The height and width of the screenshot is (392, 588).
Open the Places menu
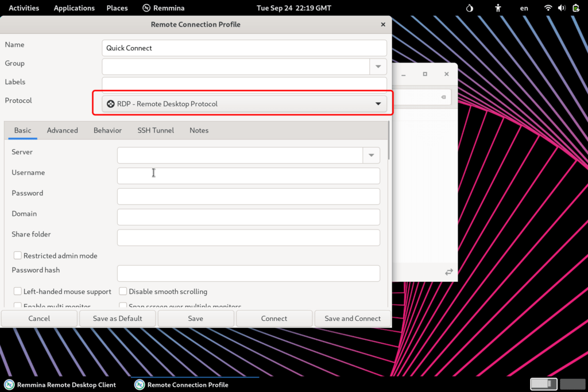[117, 8]
